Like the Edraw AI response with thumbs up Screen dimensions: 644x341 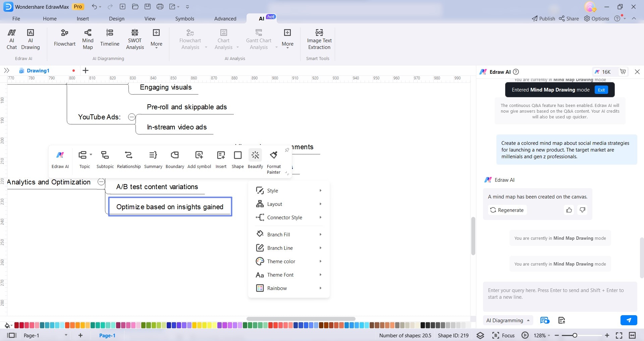click(569, 210)
